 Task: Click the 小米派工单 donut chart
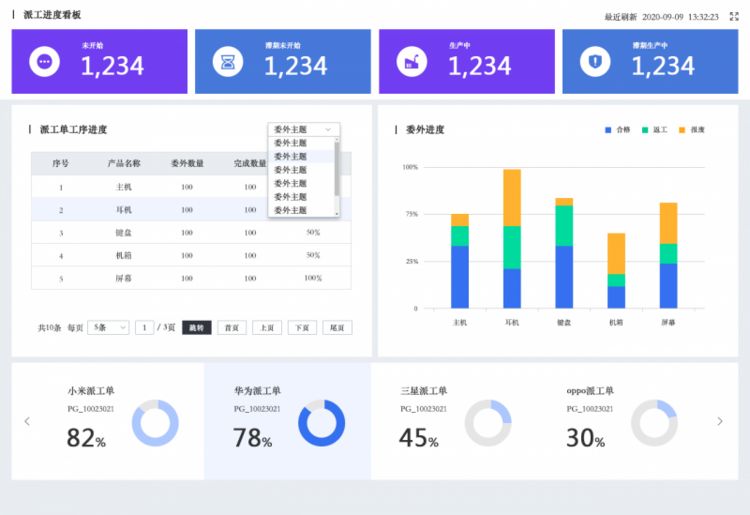point(155,423)
